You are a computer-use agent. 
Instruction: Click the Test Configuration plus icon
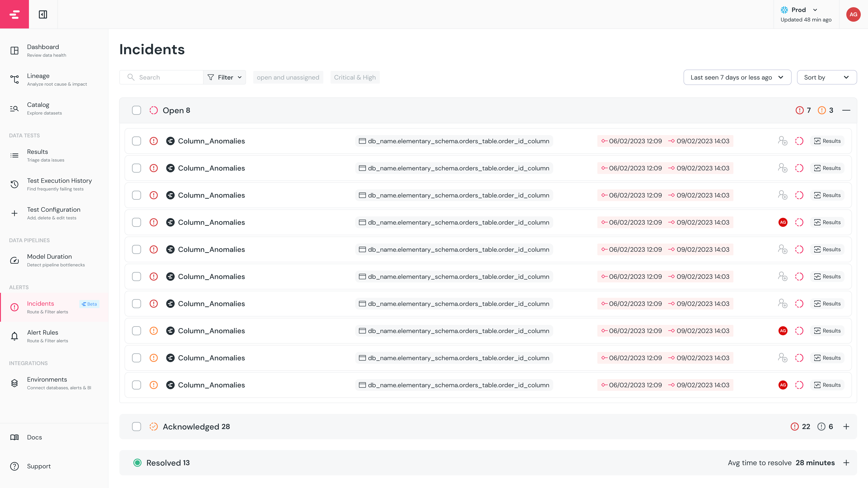tap(14, 213)
